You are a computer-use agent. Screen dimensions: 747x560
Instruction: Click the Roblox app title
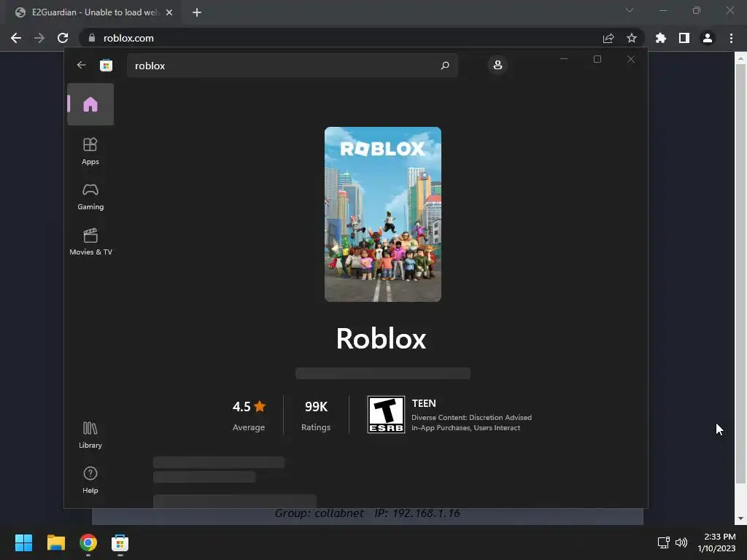click(381, 338)
